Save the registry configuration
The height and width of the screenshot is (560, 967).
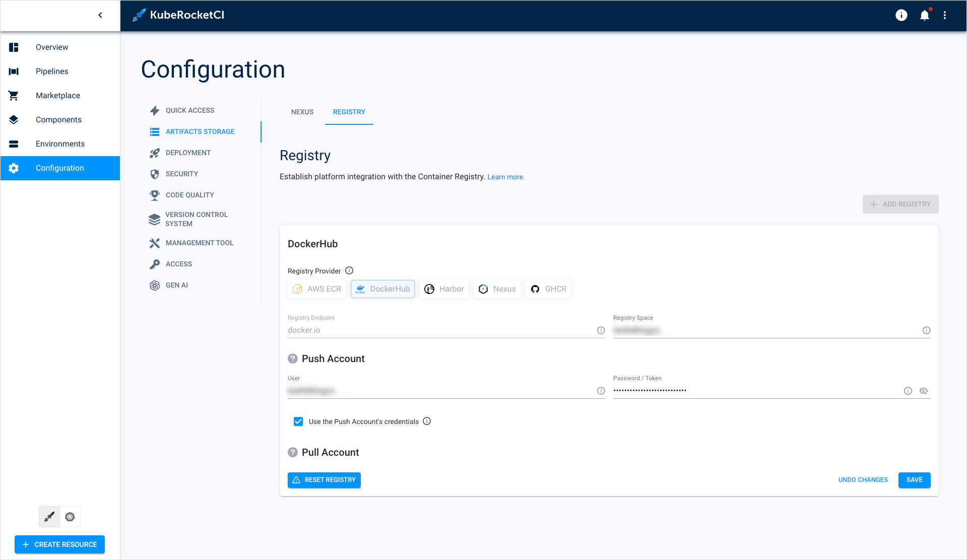click(914, 480)
